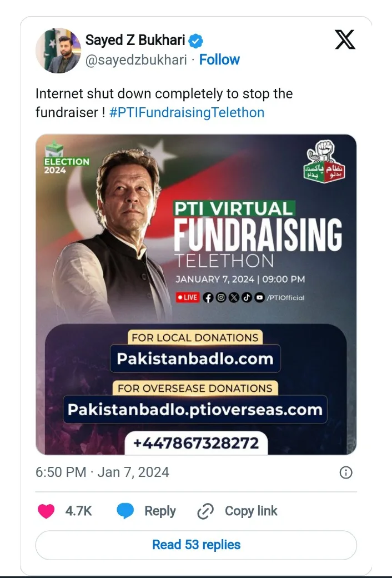Click the verified blue checkmark badge
The width and height of the screenshot is (392, 578).
coord(196,40)
